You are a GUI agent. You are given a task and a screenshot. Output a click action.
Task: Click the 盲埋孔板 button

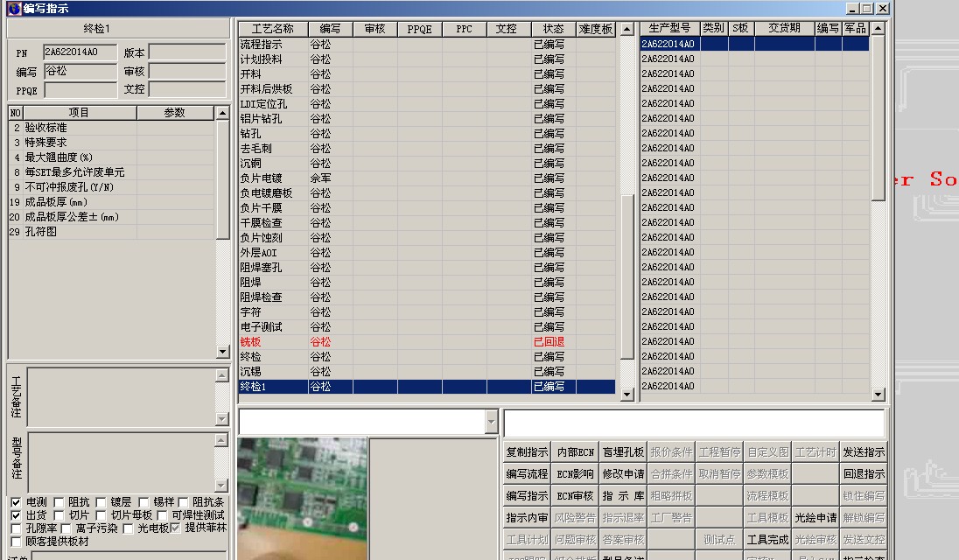click(623, 452)
